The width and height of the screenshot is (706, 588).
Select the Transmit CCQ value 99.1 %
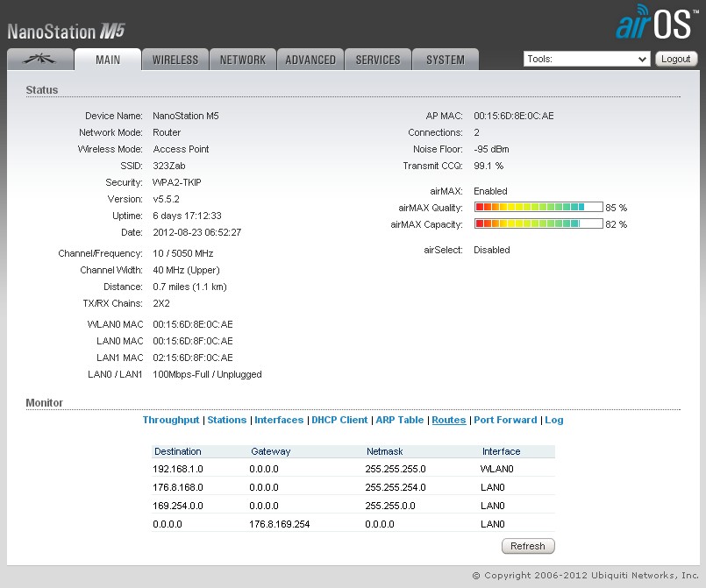point(488,166)
